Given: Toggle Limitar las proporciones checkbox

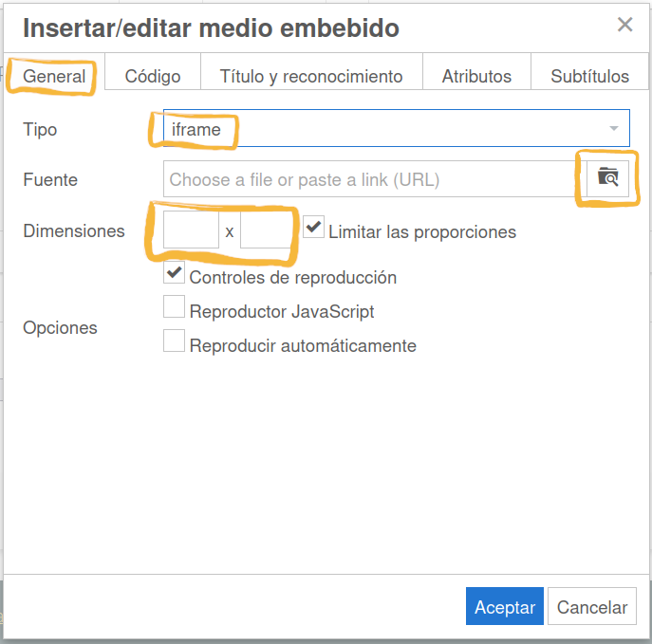Looking at the screenshot, I should pyautogui.click(x=314, y=229).
